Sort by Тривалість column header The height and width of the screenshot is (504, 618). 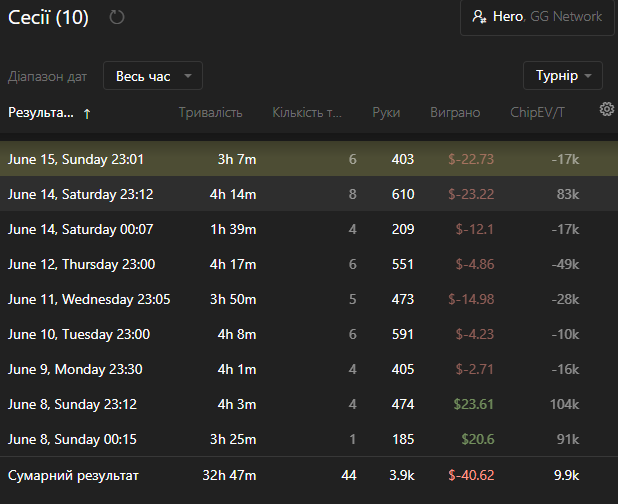coord(210,113)
